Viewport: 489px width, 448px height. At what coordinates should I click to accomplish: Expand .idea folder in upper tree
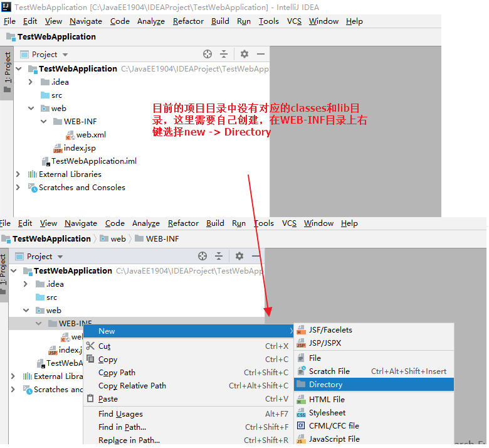click(31, 82)
